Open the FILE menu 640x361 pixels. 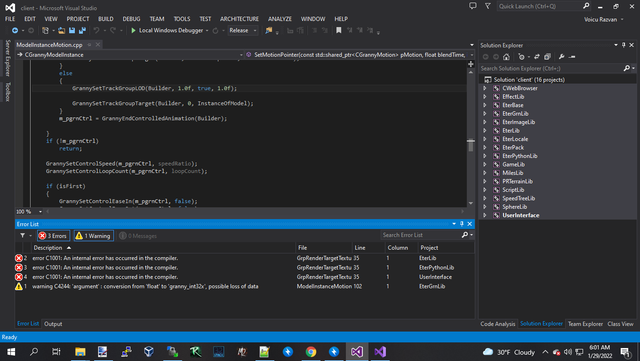point(10,19)
